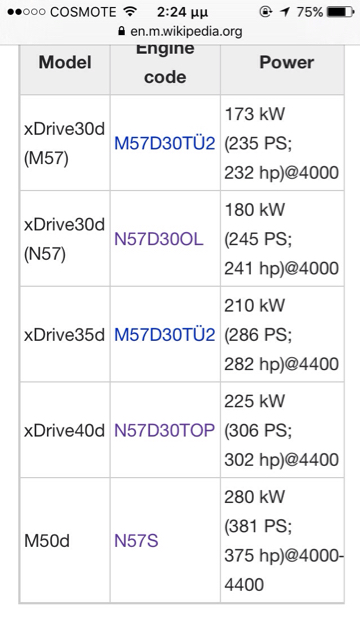Tap the Model column header
Image resolution: width=360 pixels, height=640 pixels.
[65, 62]
